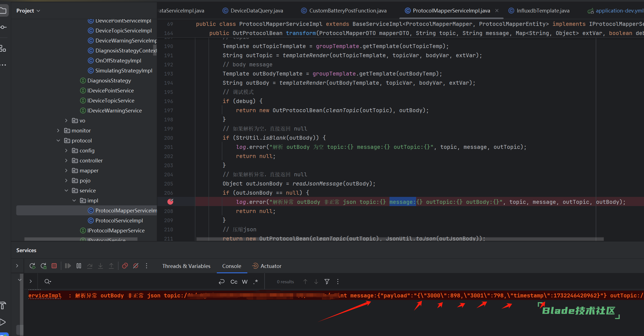Collapse the service folder
The width and height of the screenshot is (644, 336).
[66, 190]
